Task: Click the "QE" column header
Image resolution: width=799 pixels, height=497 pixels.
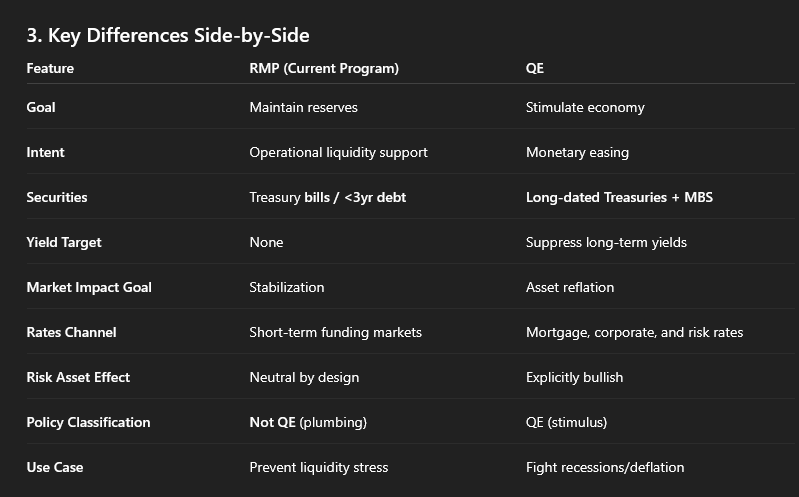Action: point(535,68)
